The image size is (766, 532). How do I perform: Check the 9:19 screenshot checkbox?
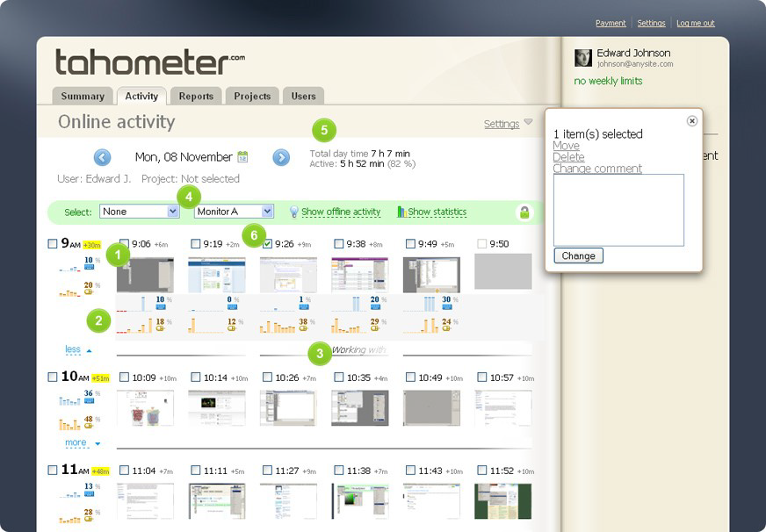(x=195, y=243)
